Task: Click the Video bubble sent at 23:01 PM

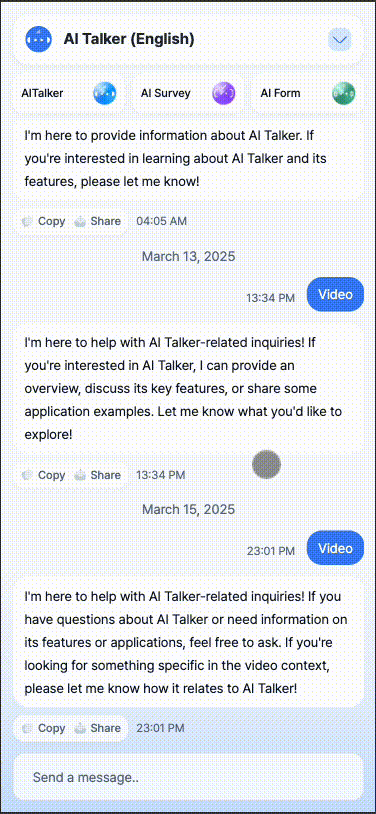Action: (335, 548)
